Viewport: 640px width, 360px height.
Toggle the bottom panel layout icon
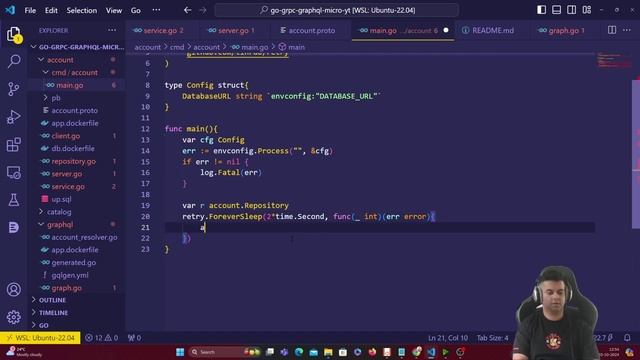[556, 10]
